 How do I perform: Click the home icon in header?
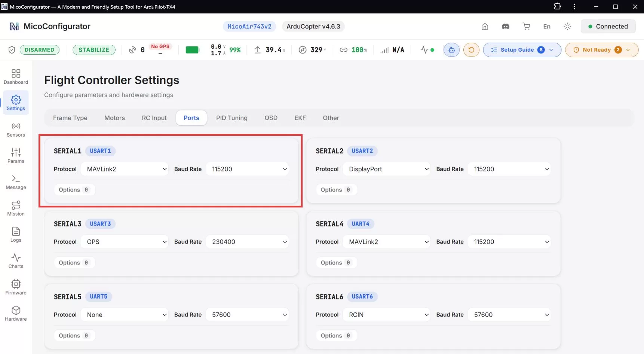coord(485,27)
